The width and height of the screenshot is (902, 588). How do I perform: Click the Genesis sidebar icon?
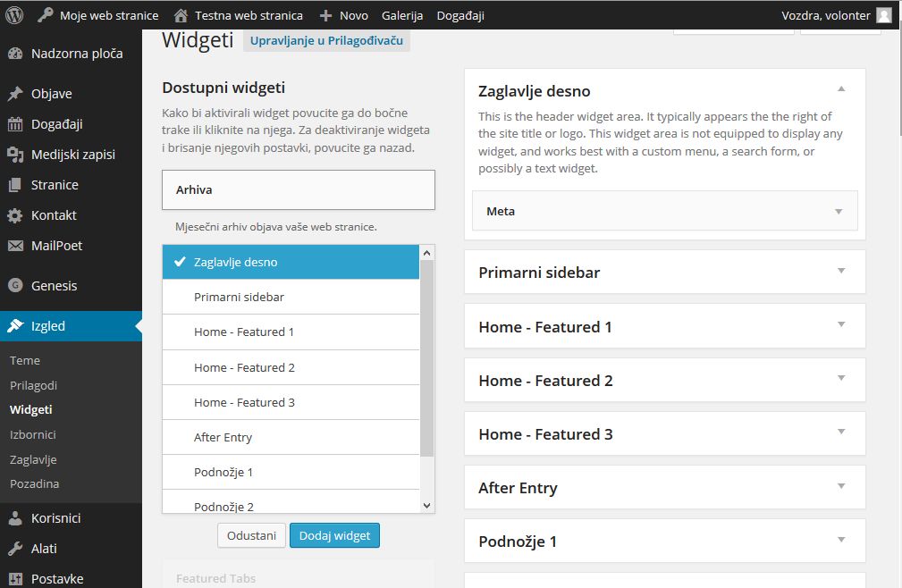tap(15, 286)
